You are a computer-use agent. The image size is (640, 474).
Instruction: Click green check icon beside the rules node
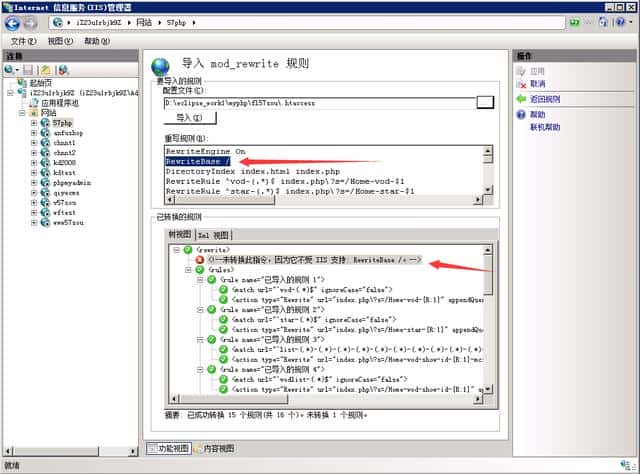(x=200, y=270)
